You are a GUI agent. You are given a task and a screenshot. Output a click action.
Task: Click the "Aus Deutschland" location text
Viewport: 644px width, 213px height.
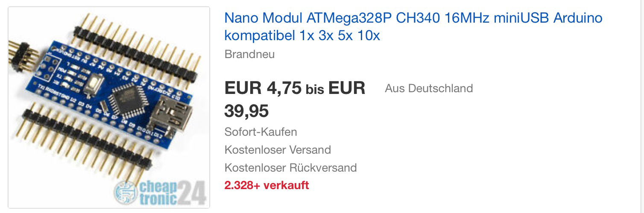click(429, 88)
